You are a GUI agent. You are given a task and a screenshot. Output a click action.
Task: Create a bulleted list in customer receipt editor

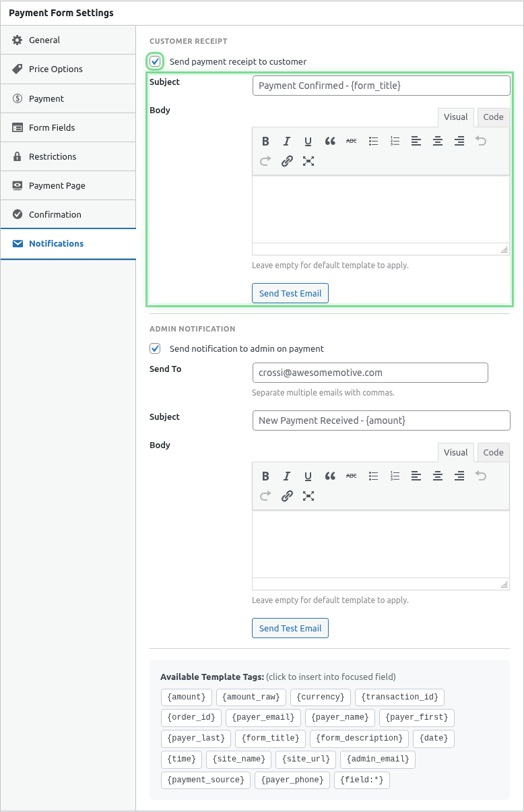coord(373,141)
